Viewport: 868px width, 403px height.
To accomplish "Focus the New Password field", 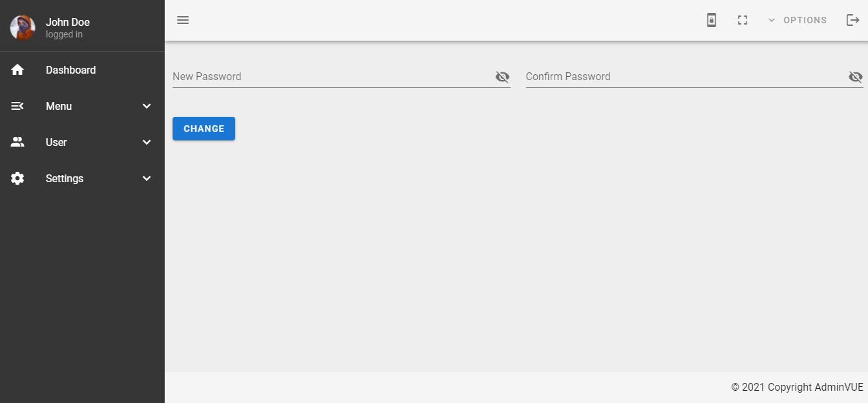I will (x=331, y=77).
